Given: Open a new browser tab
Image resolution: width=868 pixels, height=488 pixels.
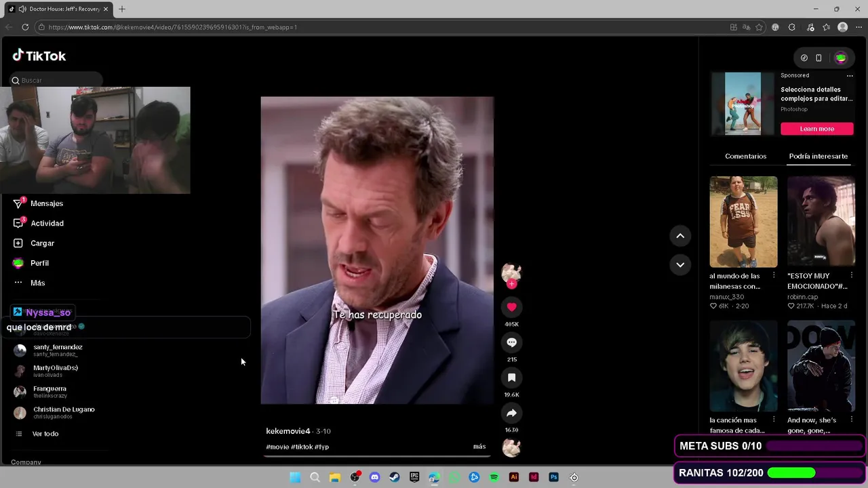Looking at the screenshot, I should tap(122, 9).
